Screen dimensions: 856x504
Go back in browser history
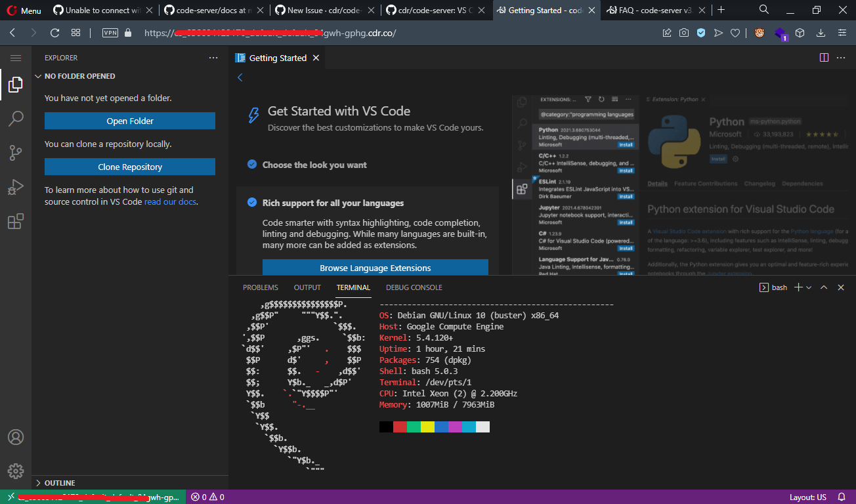pos(12,33)
